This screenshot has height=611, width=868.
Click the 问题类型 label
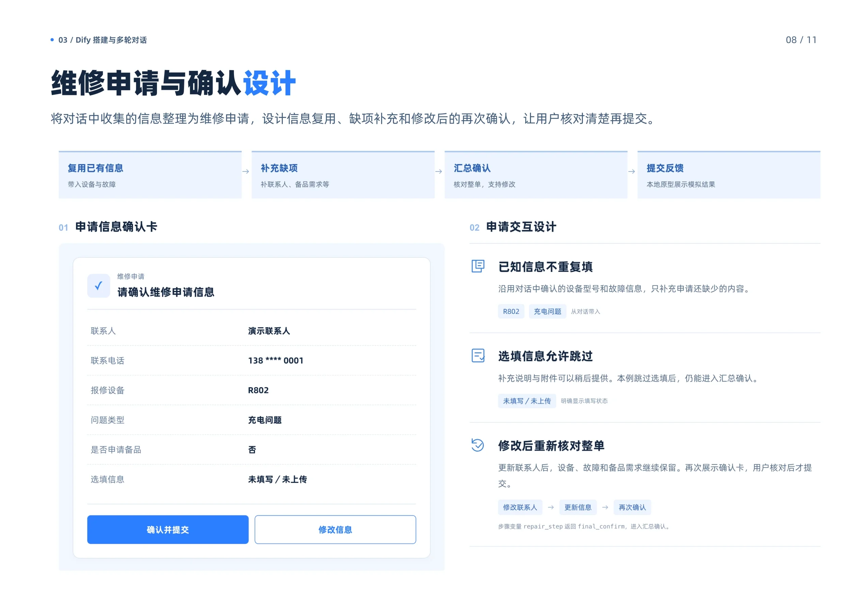pos(107,420)
